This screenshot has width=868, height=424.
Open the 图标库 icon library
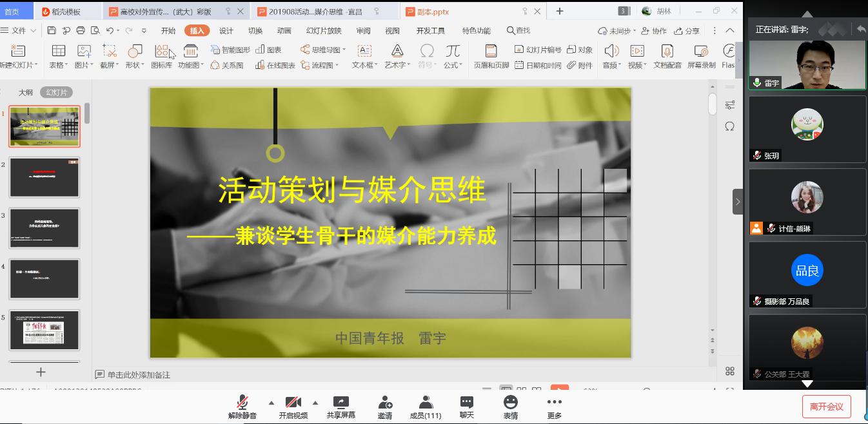tap(161, 52)
